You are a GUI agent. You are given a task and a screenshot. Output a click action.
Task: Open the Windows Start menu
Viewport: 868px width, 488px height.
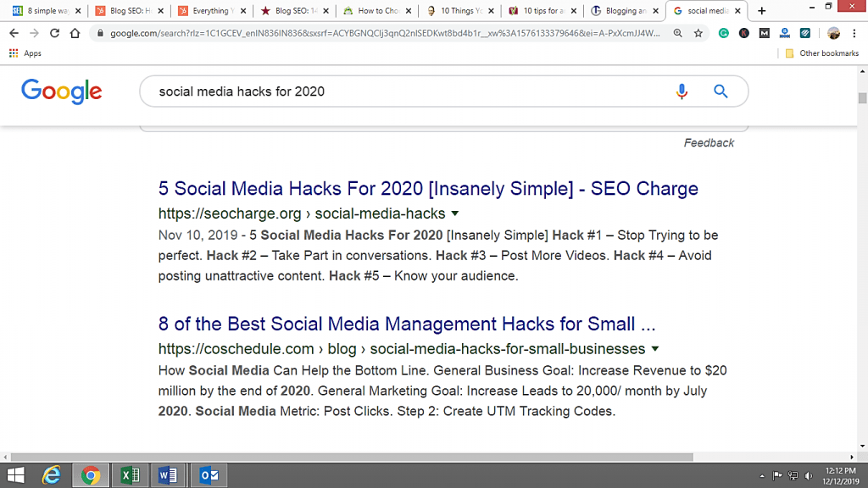click(15, 475)
